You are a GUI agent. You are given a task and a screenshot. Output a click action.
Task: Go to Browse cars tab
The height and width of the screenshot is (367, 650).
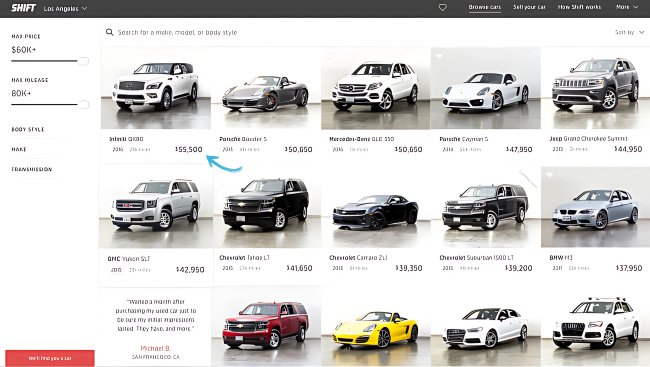click(x=485, y=7)
